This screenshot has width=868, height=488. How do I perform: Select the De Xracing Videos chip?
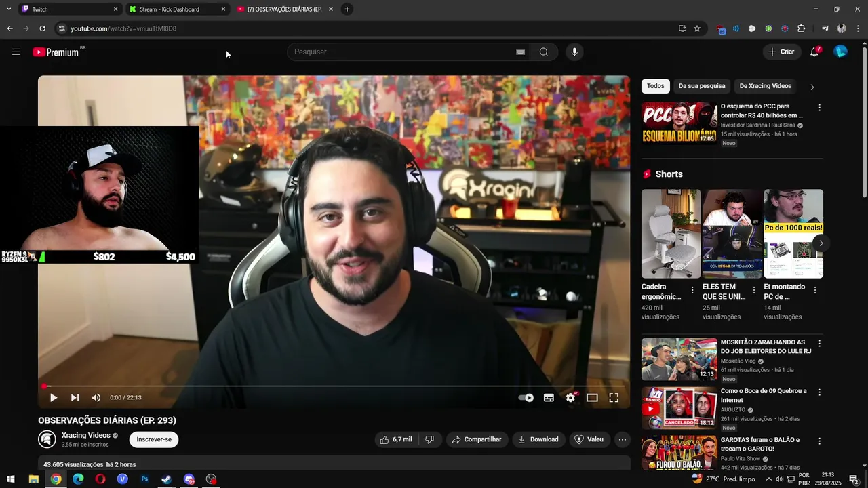point(766,86)
